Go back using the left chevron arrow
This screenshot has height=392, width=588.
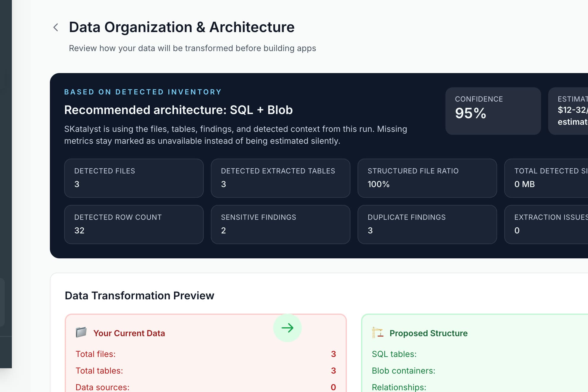click(x=56, y=27)
